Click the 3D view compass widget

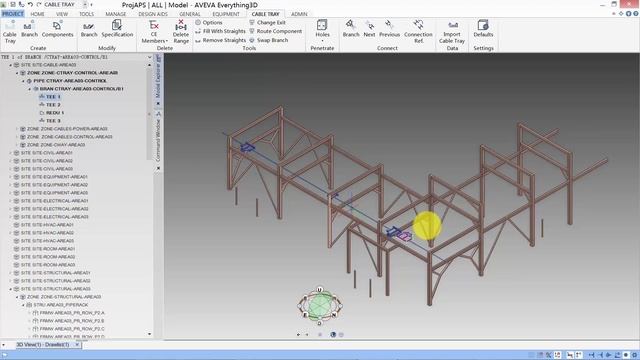(x=320, y=305)
